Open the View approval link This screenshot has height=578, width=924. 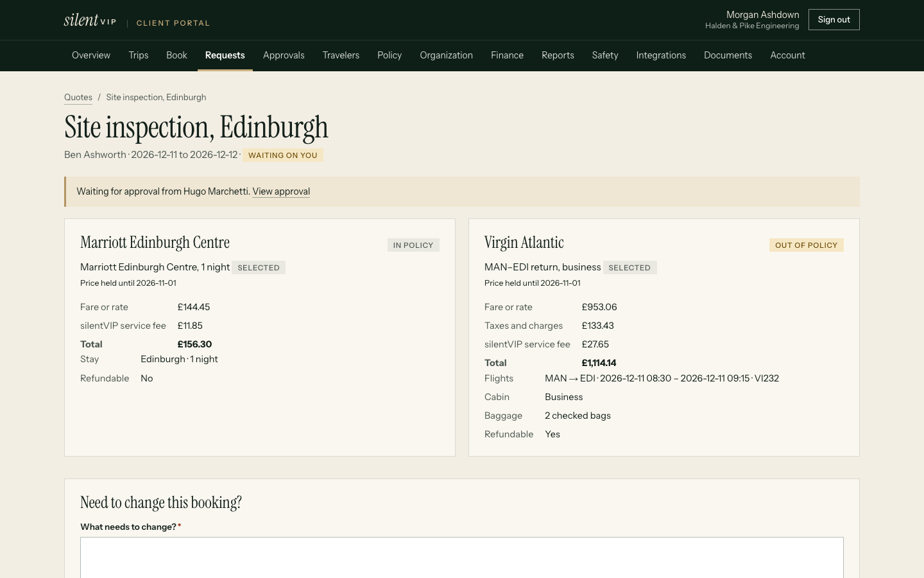click(281, 191)
